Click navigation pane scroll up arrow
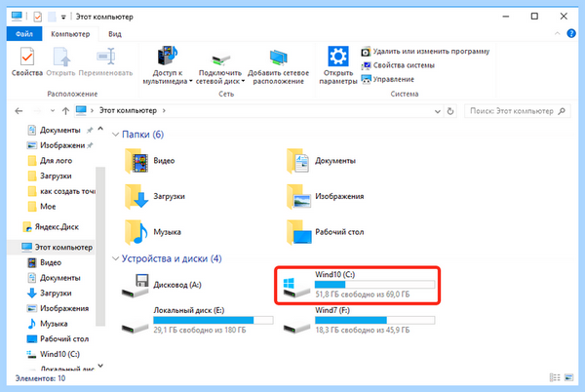585x392 pixels. 100,129
